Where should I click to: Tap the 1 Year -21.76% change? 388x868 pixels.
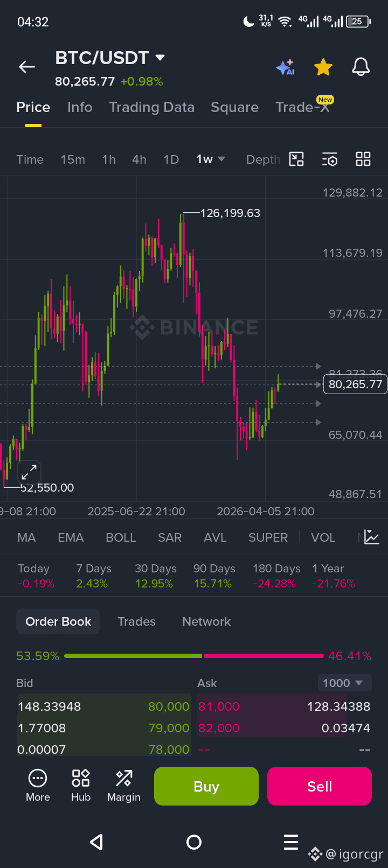point(333,576)
